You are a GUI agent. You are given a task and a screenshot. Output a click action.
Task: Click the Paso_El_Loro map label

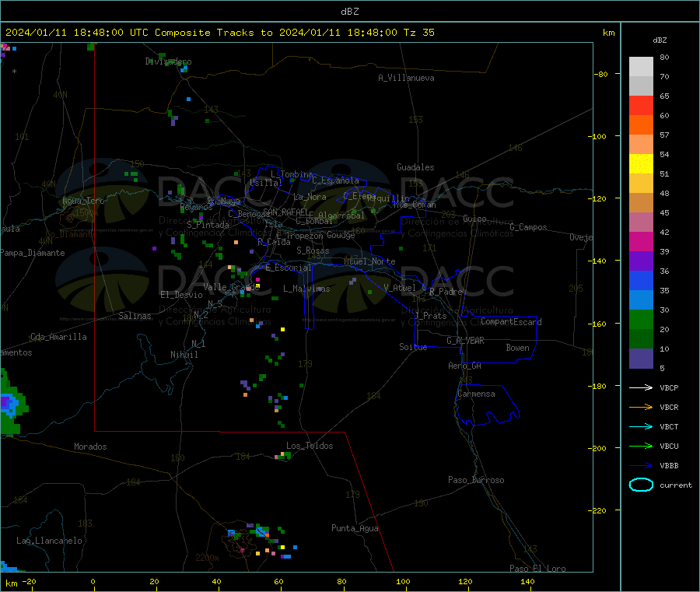(537, 569)
